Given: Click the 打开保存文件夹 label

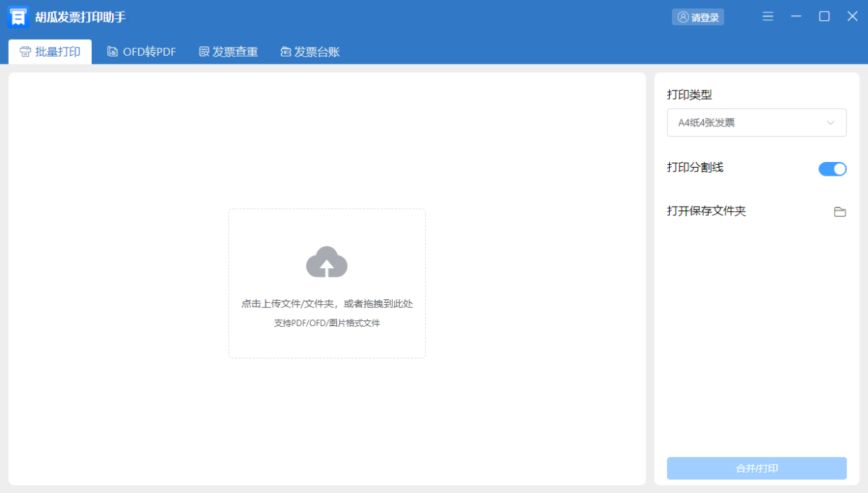Looking at the screenshot, I should pos(706,211).
